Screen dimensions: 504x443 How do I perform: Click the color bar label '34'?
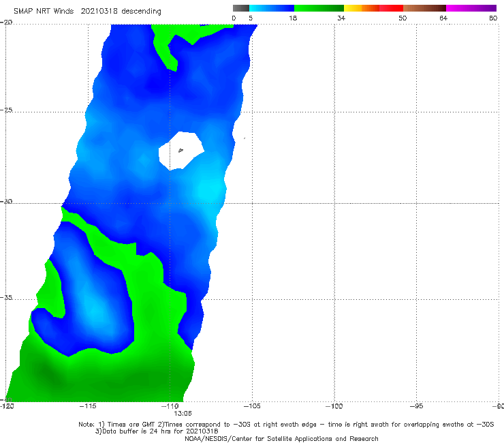coord(341,18)
